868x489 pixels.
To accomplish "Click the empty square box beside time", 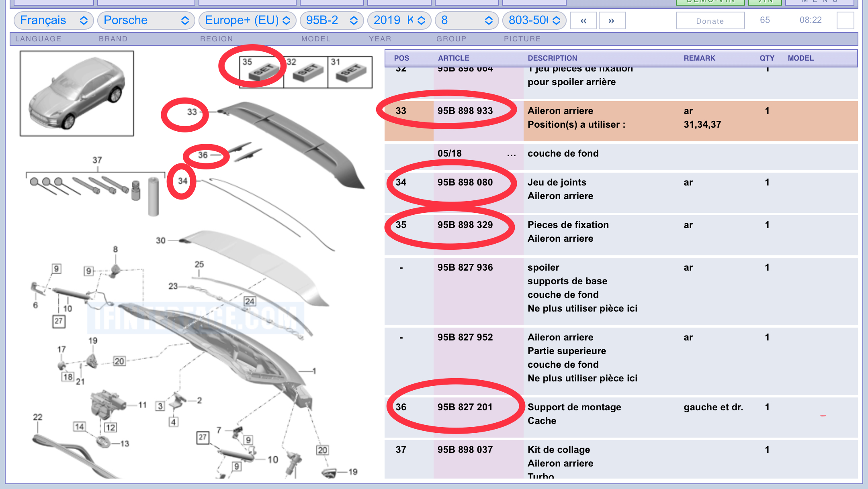I will (x=845, y=20).
